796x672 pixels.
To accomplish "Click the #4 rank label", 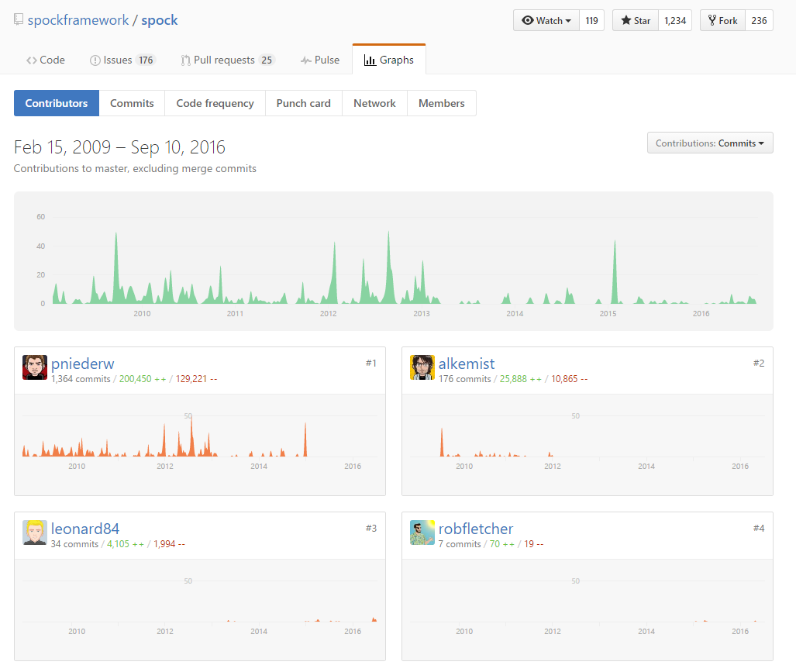I will [x=759, y=528].
